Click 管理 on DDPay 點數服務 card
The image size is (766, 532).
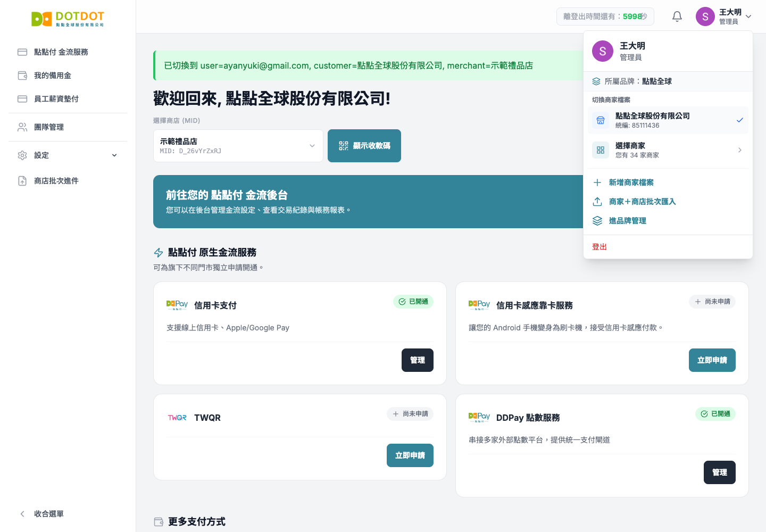coord(720,472)
